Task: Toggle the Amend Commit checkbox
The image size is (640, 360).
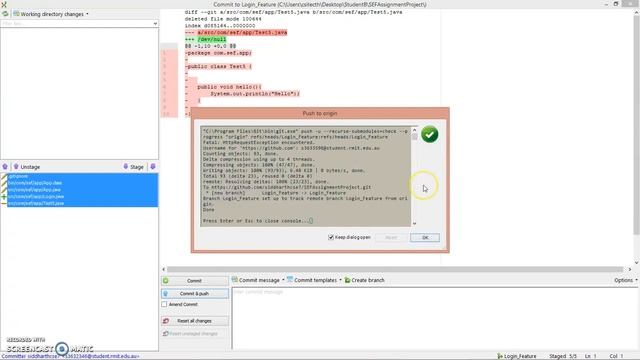Action: click(x=164, y=304)
